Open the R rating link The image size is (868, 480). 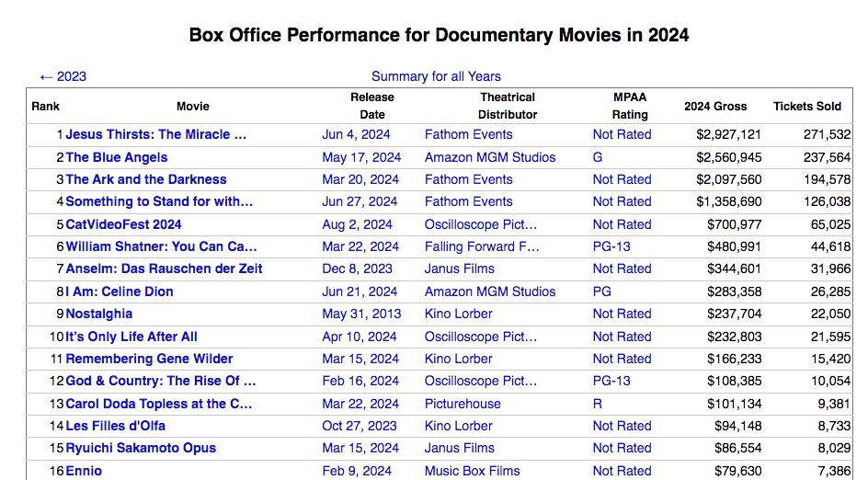point(598,404)
